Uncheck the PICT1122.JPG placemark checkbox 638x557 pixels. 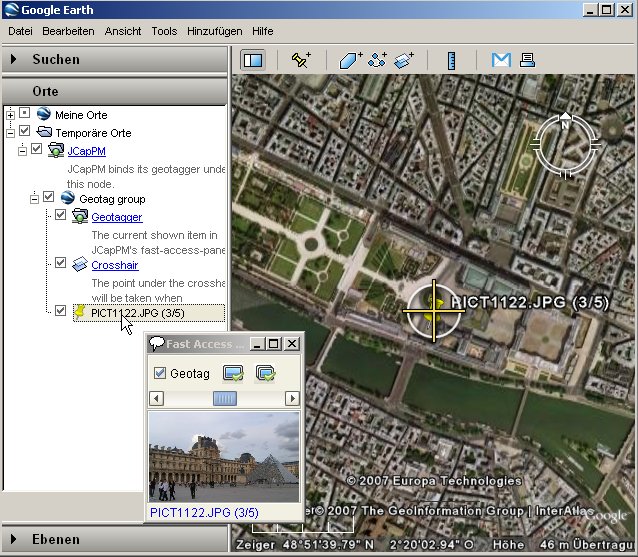pos(60,310)
